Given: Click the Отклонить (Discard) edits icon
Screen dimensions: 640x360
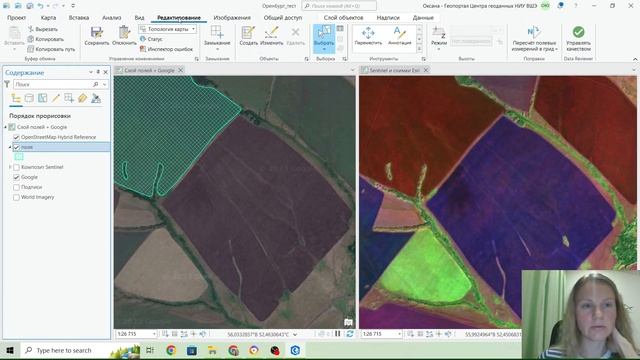Looking at the screenshot, I should click(124, 36).
